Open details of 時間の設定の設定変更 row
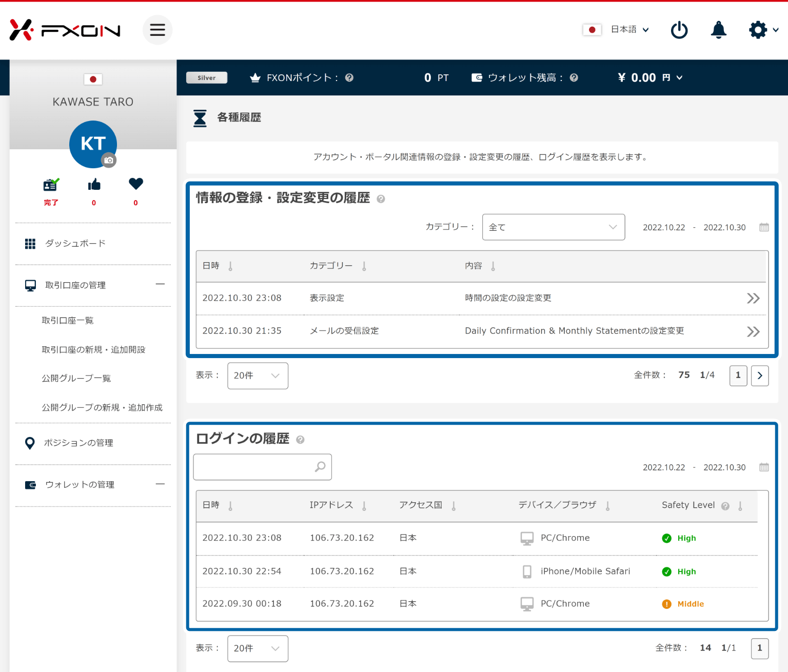This screenshot has width=788, height=672. pyautogui.click(x=753, y=299)
